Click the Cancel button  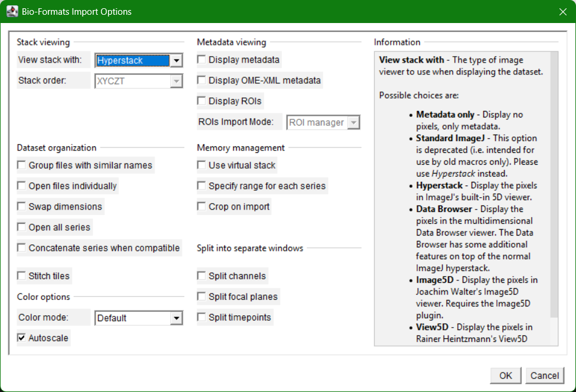tap(544, 375)
